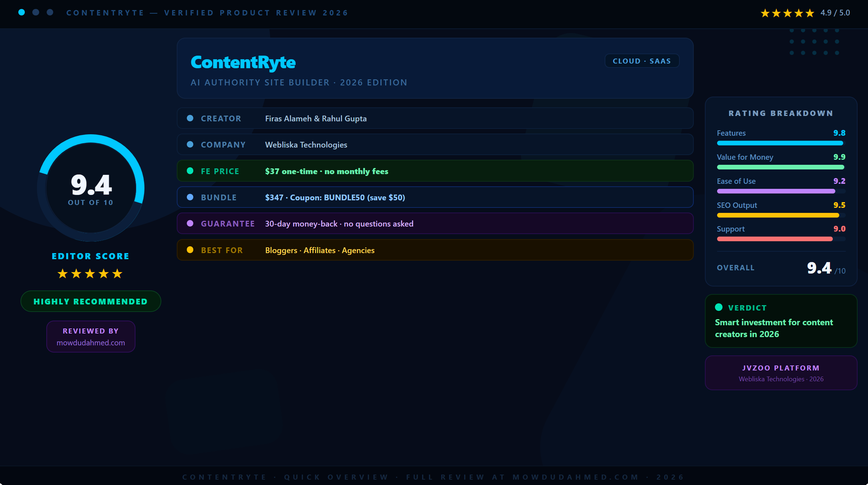Click the bright cyan dot in the top bar
The image size is (868, 485).
[x=22, y=12]
